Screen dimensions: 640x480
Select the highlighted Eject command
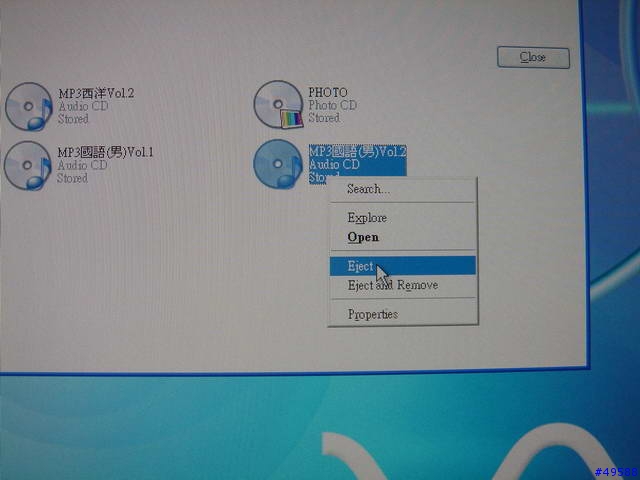402,266
